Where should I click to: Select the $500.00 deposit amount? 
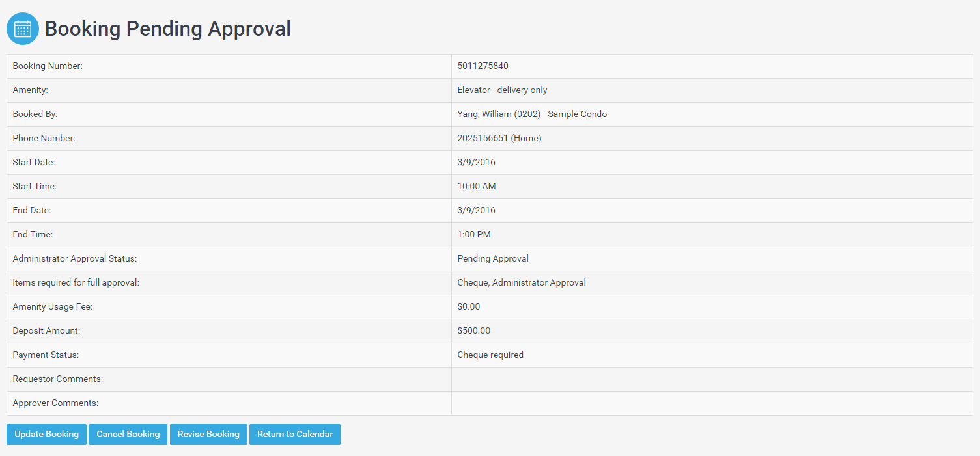click(x=473, y=331)
